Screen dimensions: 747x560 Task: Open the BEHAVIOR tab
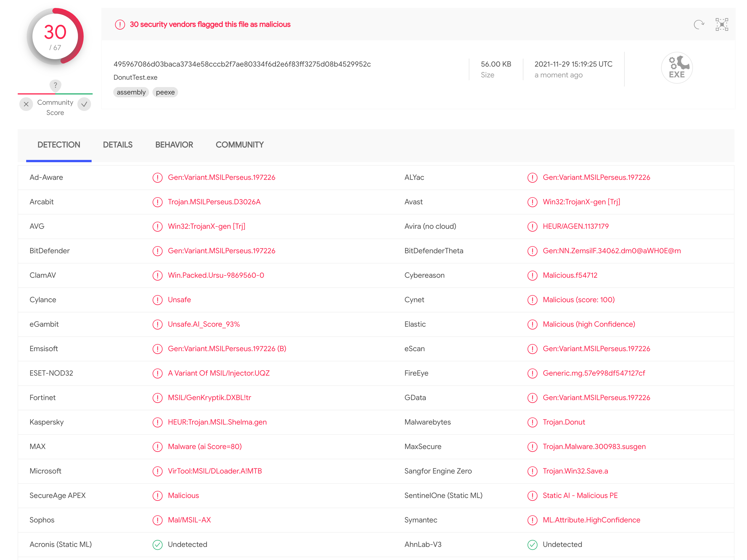174,145
